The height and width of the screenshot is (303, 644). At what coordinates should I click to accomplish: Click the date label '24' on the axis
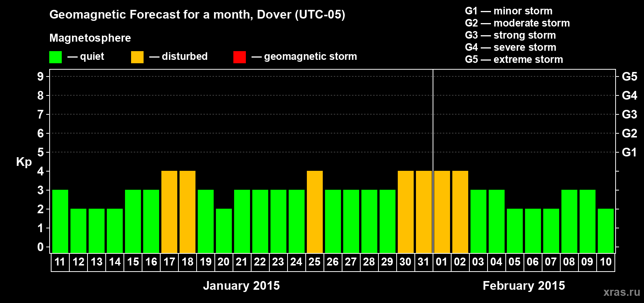[296, 262]
